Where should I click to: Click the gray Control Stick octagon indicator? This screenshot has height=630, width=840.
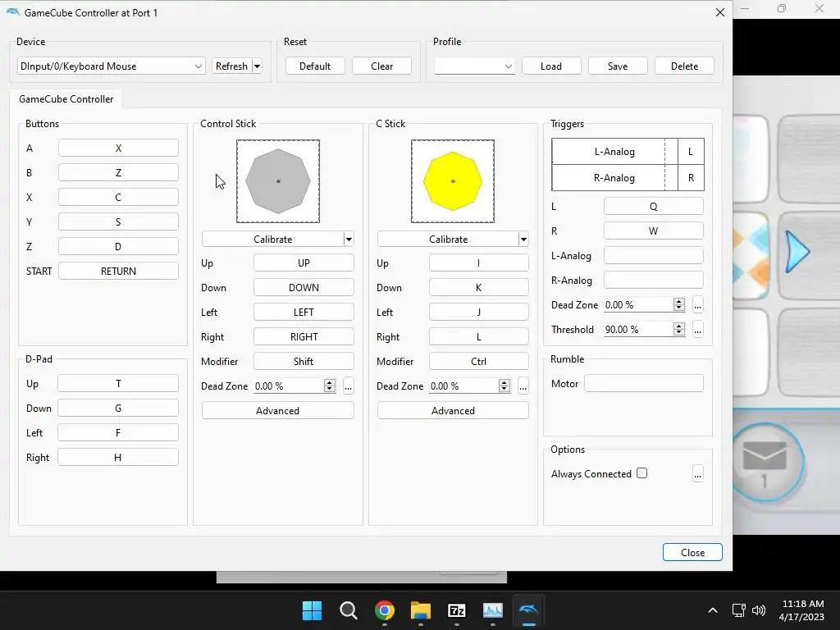278,181
